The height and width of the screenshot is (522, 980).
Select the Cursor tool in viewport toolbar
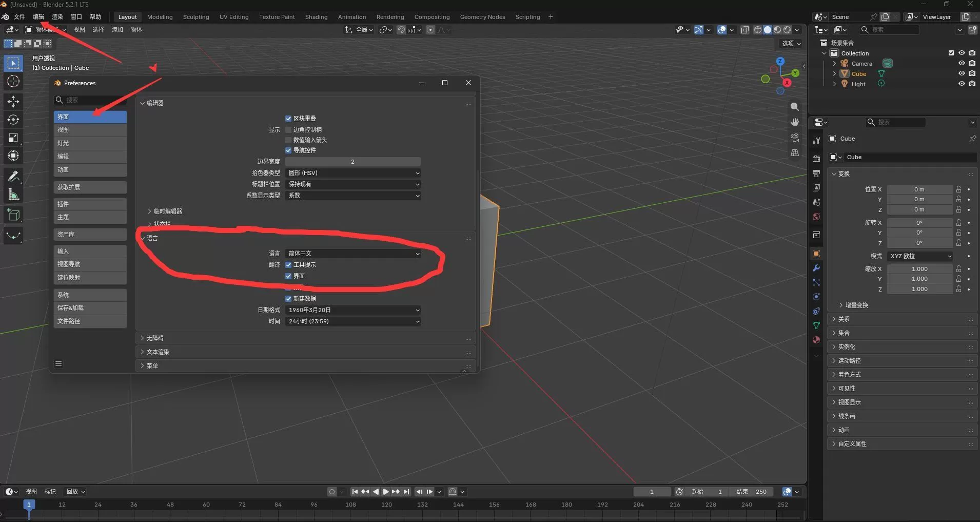pos(13,81)
